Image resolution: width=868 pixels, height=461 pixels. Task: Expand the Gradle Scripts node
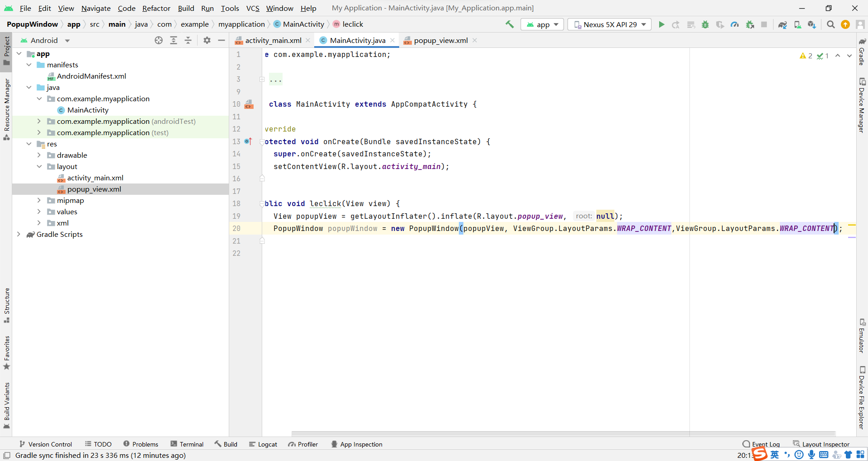click(x=19, y=235)
